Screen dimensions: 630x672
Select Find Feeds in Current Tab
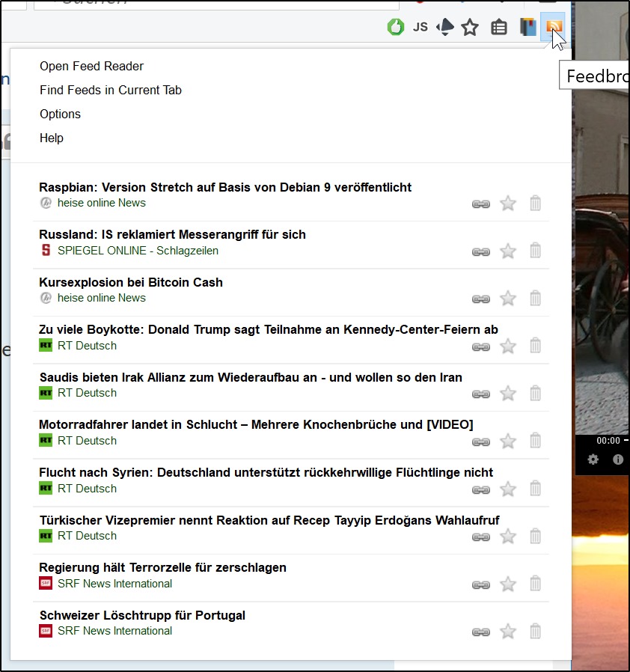[x=111, y=90]
